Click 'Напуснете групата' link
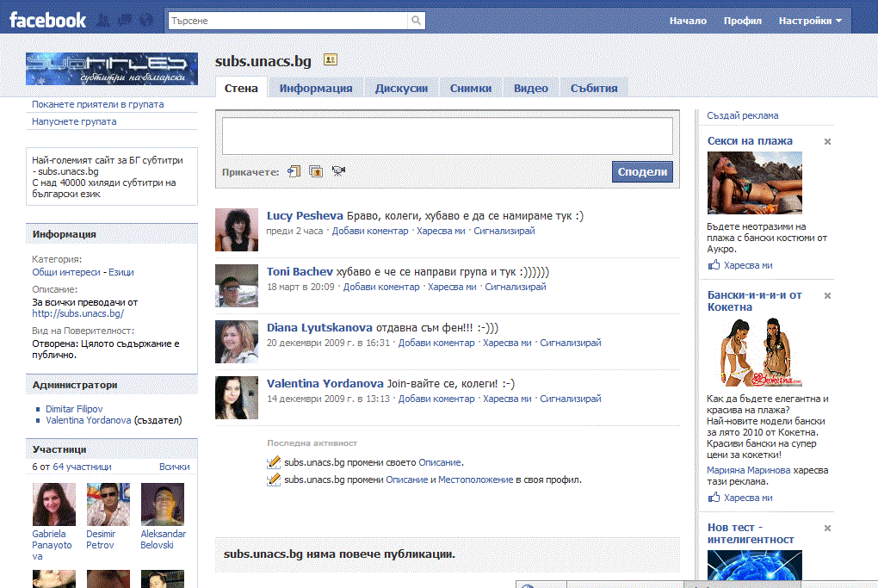The height and width of the screenshot is (588, 878). click(x=74, y=121)
